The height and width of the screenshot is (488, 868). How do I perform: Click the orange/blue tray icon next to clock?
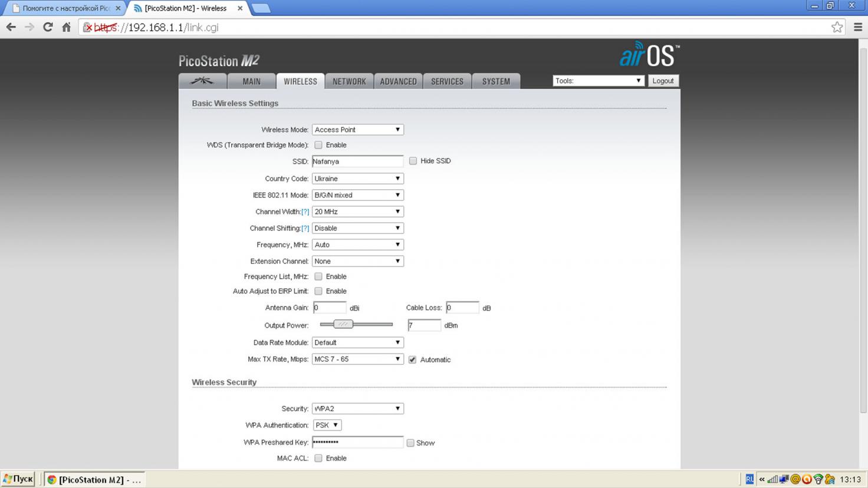(x=830, y=480)
